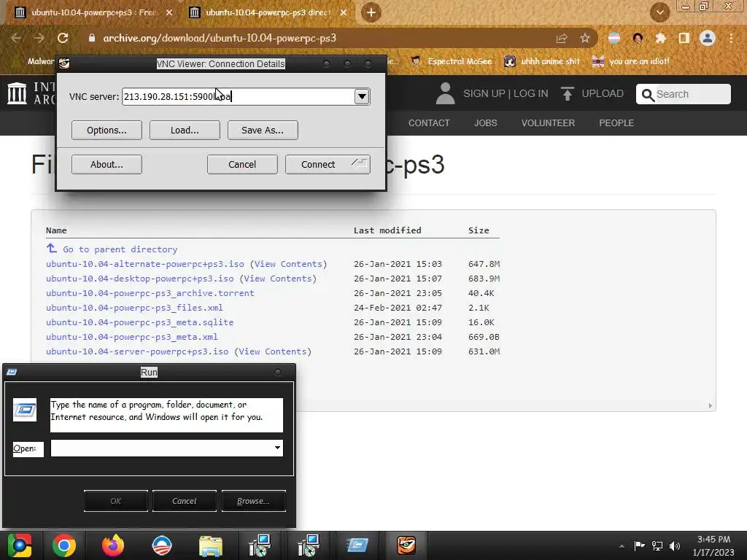Click Cancel in the Run dialog

click(185, 501)
